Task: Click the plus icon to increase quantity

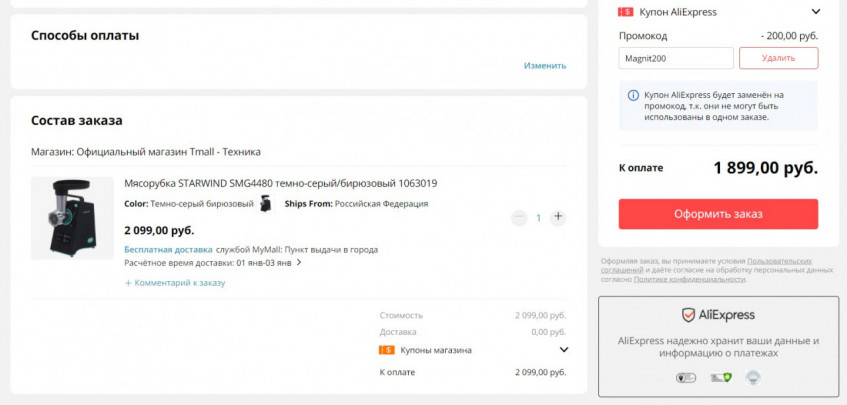Action: click(558, 217)
